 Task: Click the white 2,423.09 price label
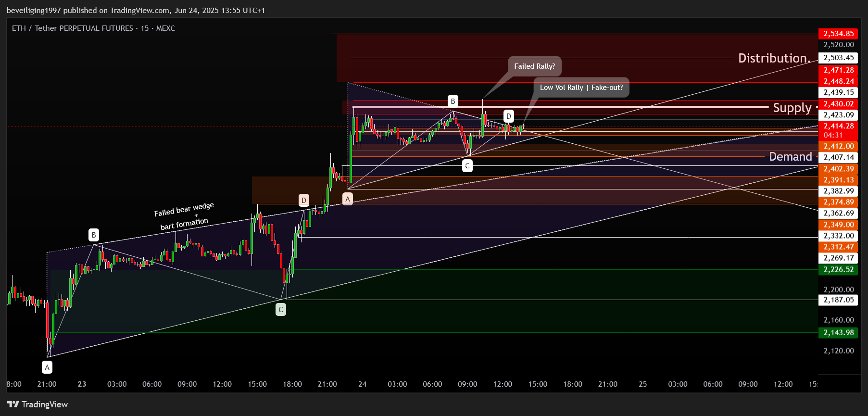click(x=838, y=115)
